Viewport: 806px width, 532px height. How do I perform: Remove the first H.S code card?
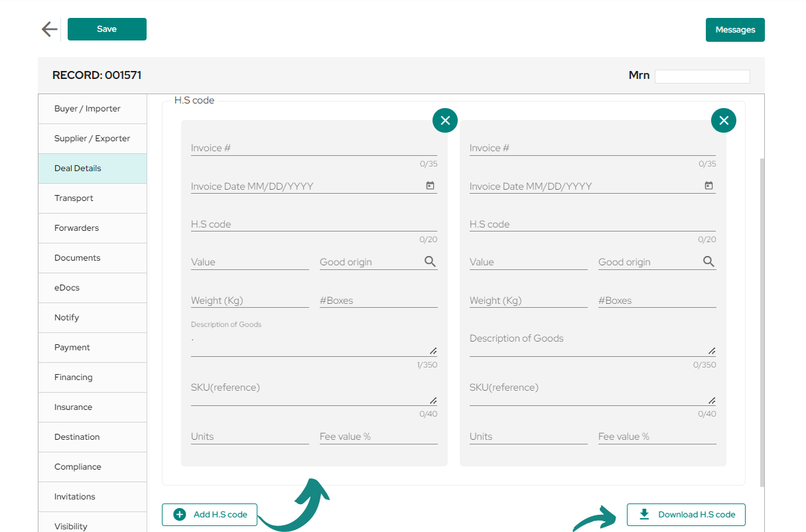click(445, 120)
